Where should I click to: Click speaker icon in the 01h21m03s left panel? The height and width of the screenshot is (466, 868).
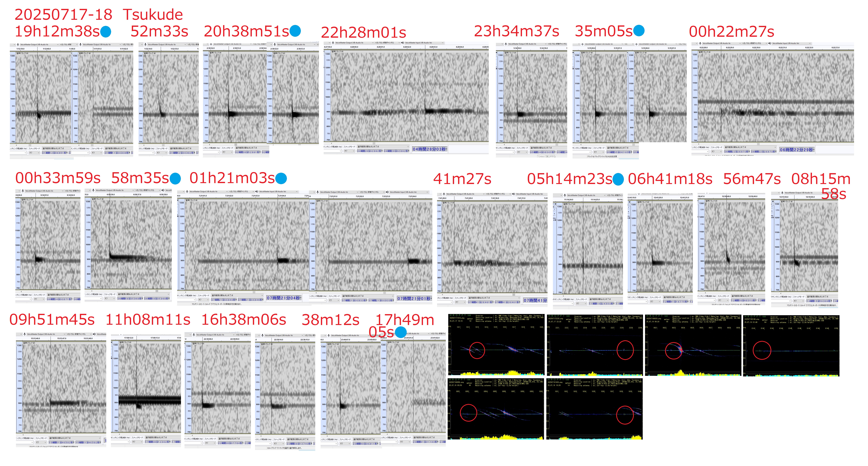pos(256,192)
